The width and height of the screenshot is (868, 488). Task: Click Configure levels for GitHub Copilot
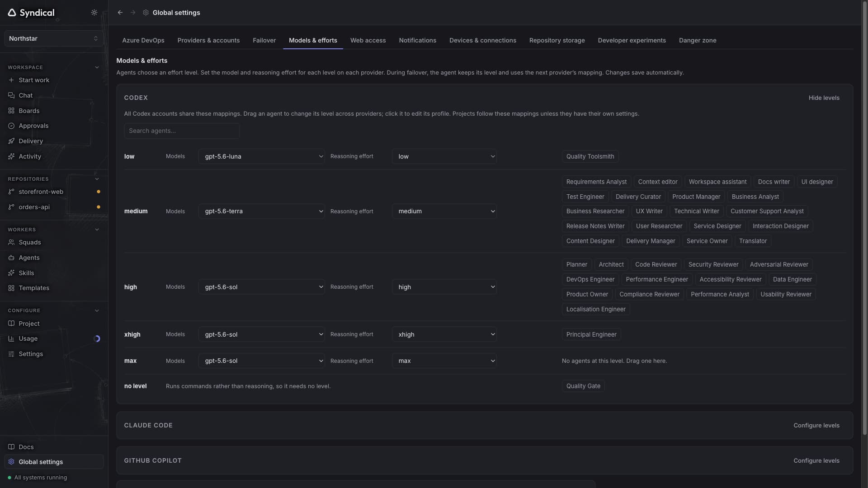(816, 460)
